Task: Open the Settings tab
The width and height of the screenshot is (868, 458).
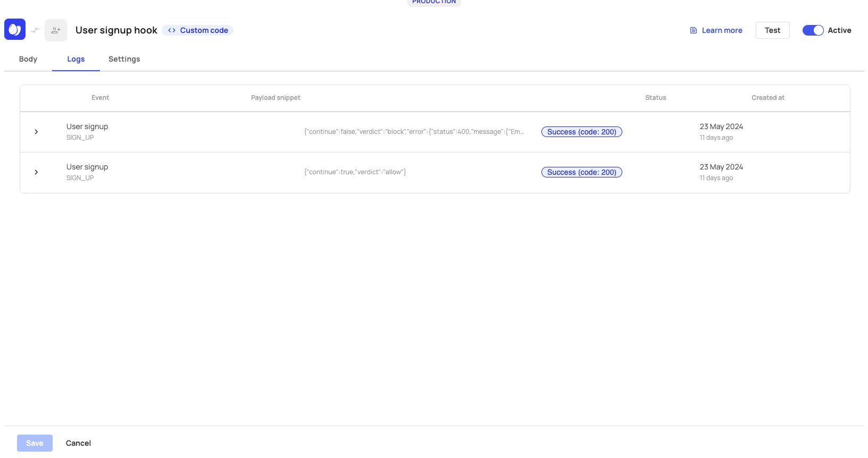Action: [124, 59]
